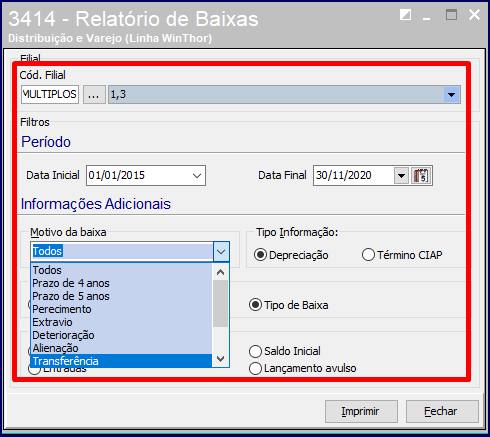The image size is (490, 437).
Task: Collapse the Motivo da baixa dropdown arrow
Action: click(x=221, y=251)
